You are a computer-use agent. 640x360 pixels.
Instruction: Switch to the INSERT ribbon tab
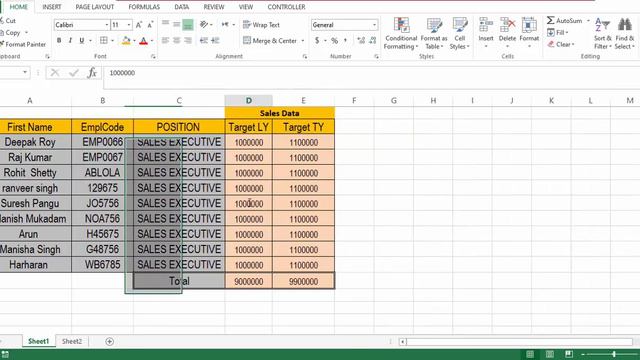point(52,7)
